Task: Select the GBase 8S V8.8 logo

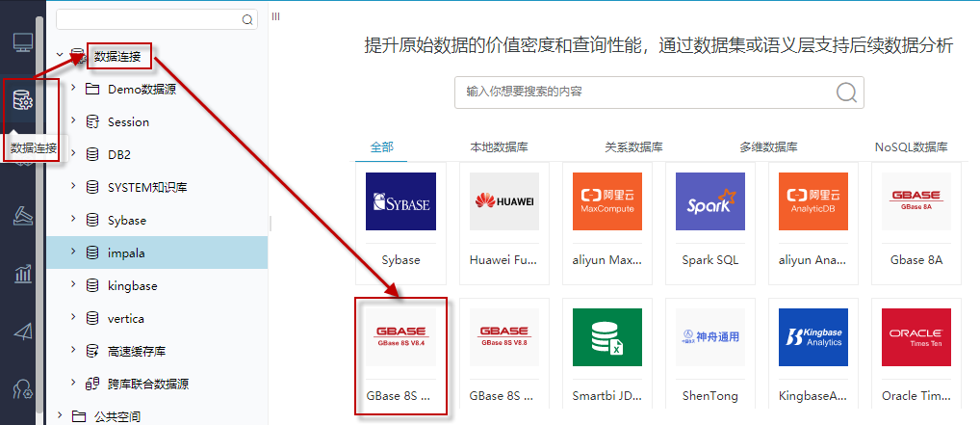Action: click(x=504, y=337)
